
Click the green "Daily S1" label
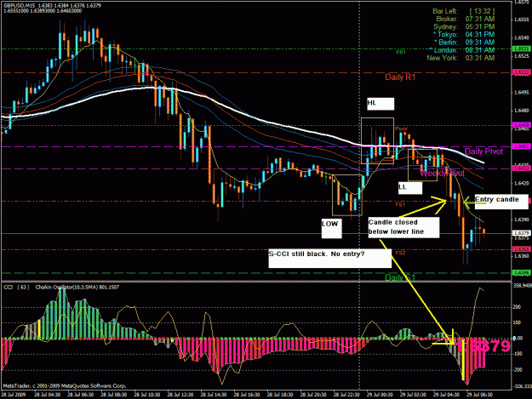400,277
